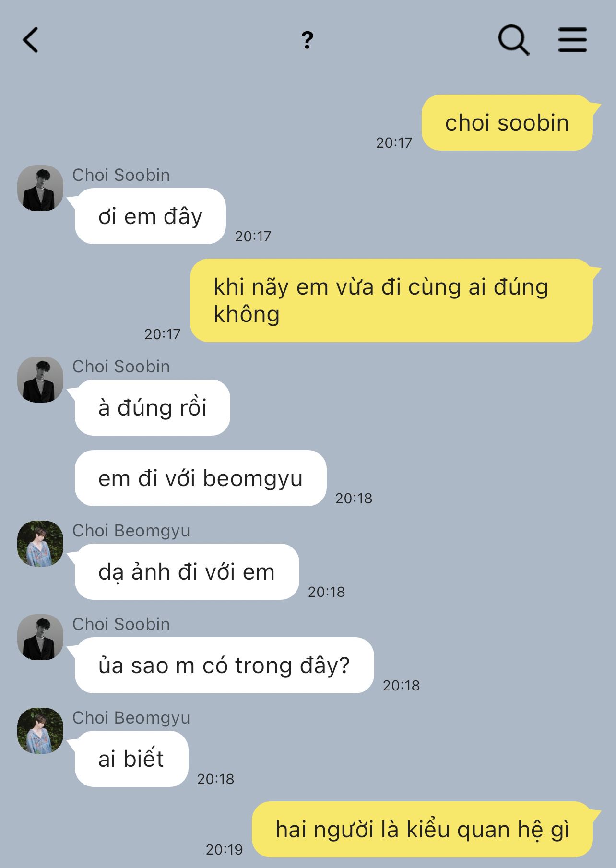Click the Choi Beomgyu name above 'ai biết'
Image resolution: width=616 pixels, height=868 pixels.
click(131, 718)
